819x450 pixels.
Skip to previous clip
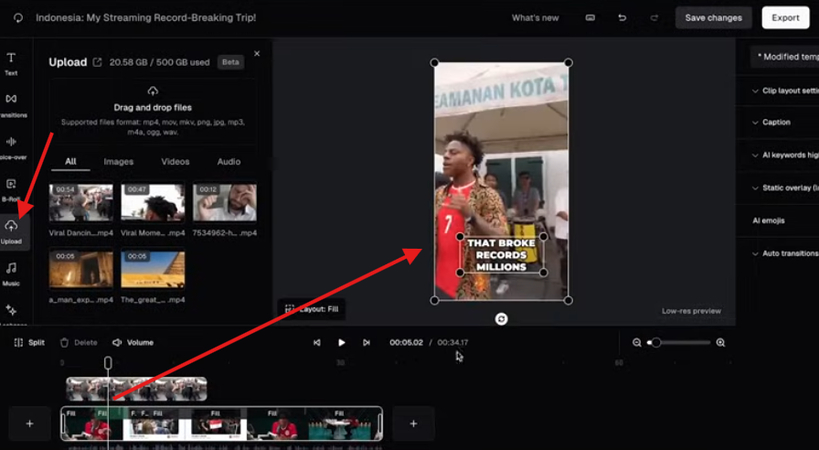point(317,342)
